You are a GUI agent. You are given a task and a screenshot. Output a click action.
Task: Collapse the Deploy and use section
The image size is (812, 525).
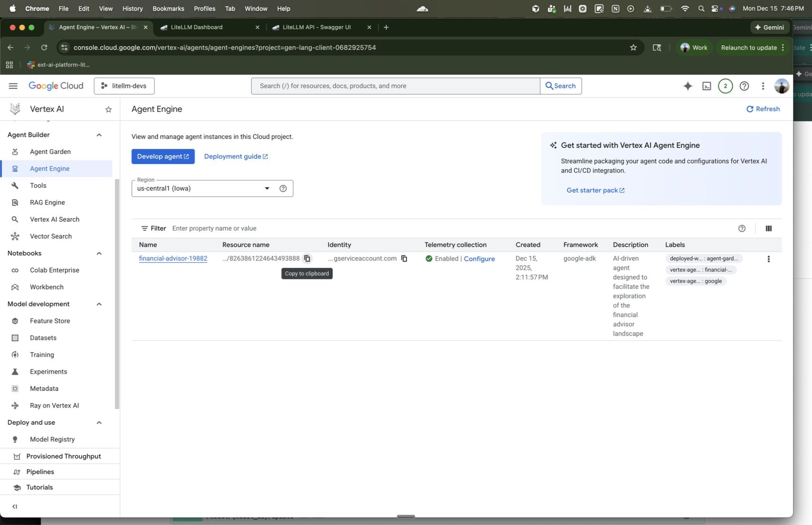point(99,423)
